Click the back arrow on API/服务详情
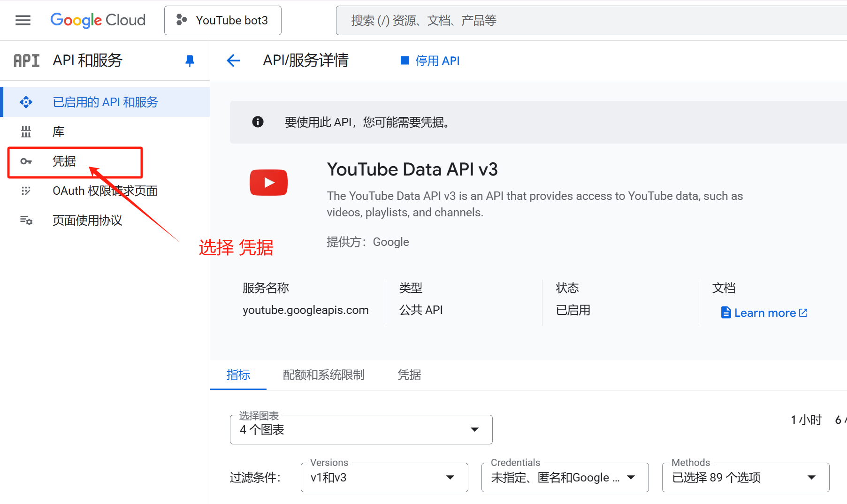This screenshot has width=847, height=504. tap(233, 61)
